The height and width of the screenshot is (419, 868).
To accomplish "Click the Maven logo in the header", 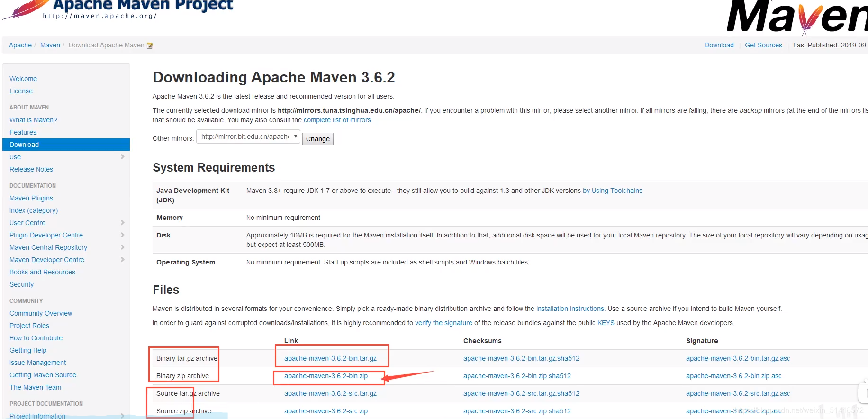I will tap(797, 17).
